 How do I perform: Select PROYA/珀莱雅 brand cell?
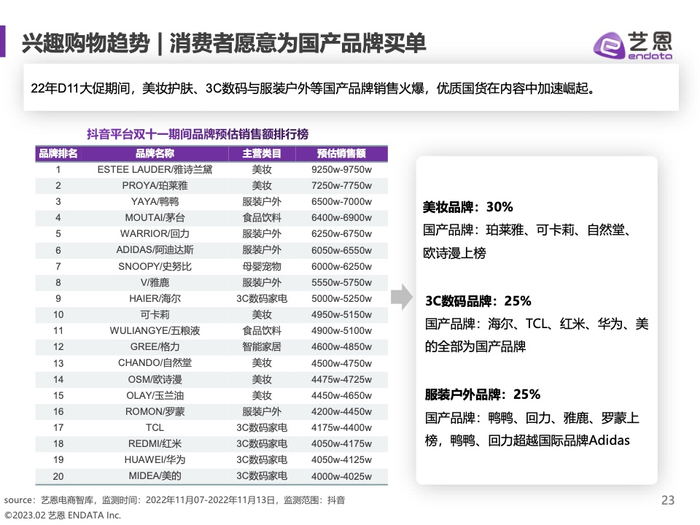(x=154, y=186)
